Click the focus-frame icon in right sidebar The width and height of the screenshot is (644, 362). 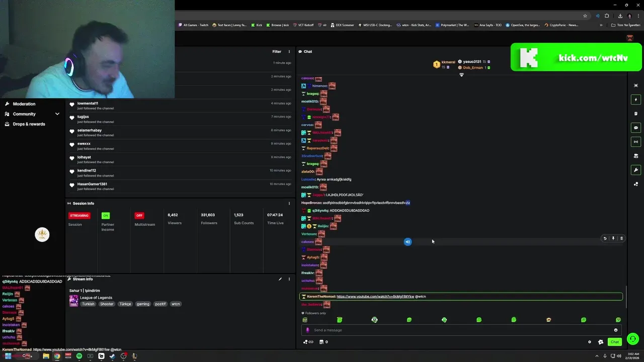coord(636,85)
